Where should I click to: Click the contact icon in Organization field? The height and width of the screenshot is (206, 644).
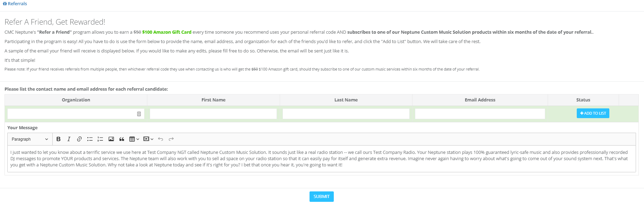click(x=139, y=114)
